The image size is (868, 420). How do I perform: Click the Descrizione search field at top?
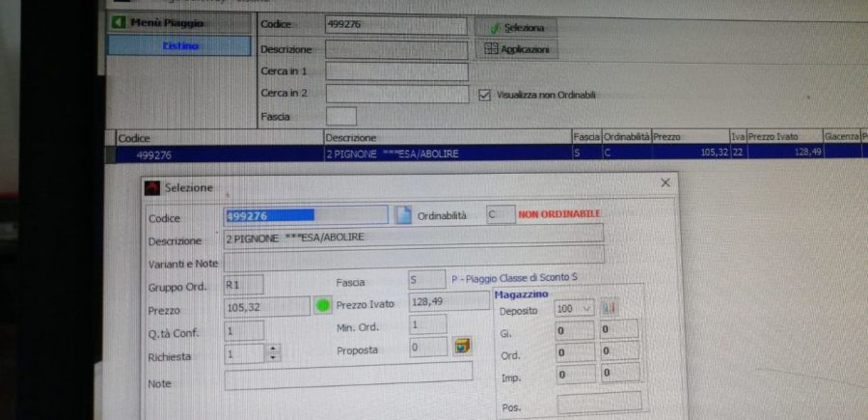coord(396,48)
